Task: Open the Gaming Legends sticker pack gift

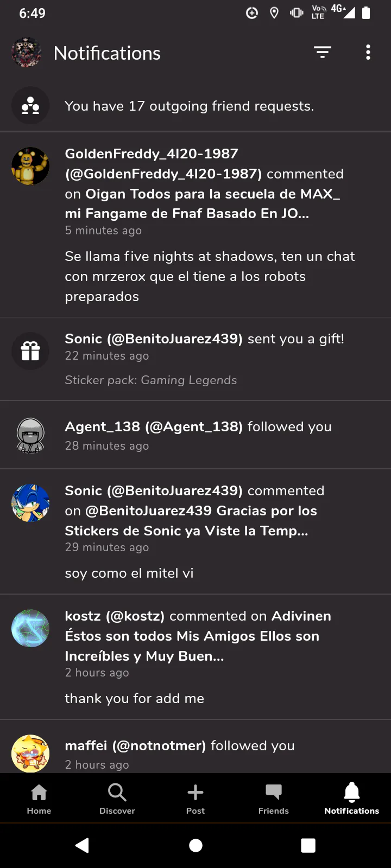Action: tap(151, 380)
